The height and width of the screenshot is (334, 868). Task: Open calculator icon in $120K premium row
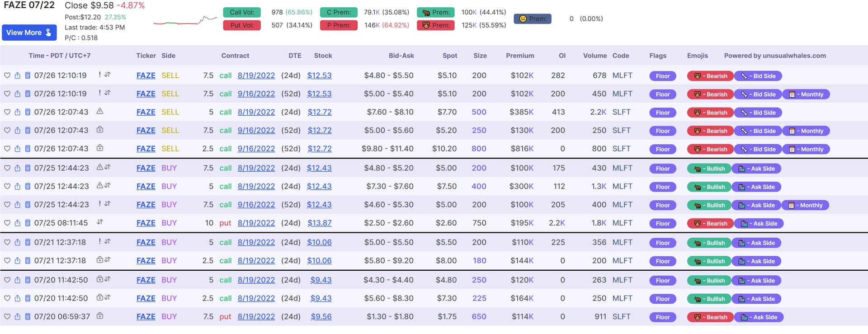(x=28, y=280)
